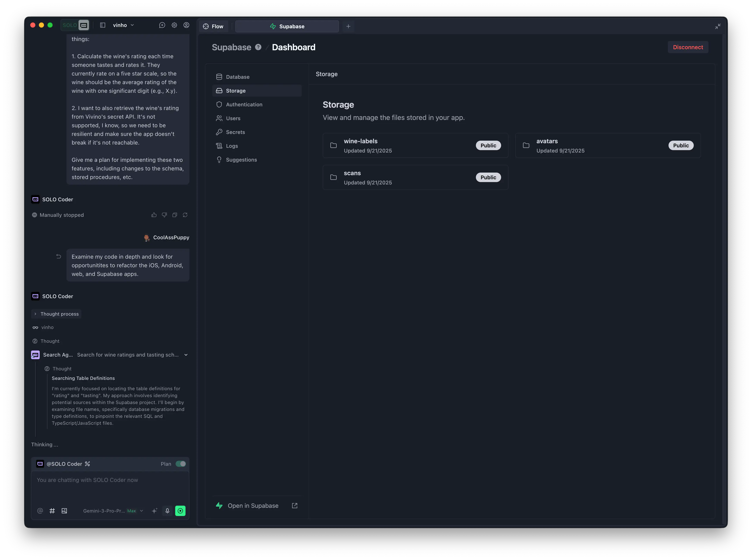
Task: Open the scans storage bucket
Action: point(415,177)
